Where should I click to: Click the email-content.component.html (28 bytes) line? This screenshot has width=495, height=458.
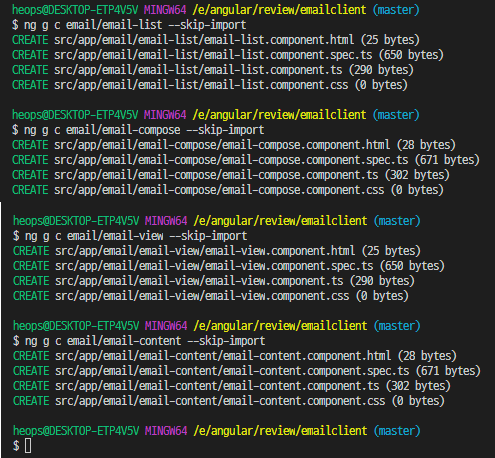coord(235,356)
